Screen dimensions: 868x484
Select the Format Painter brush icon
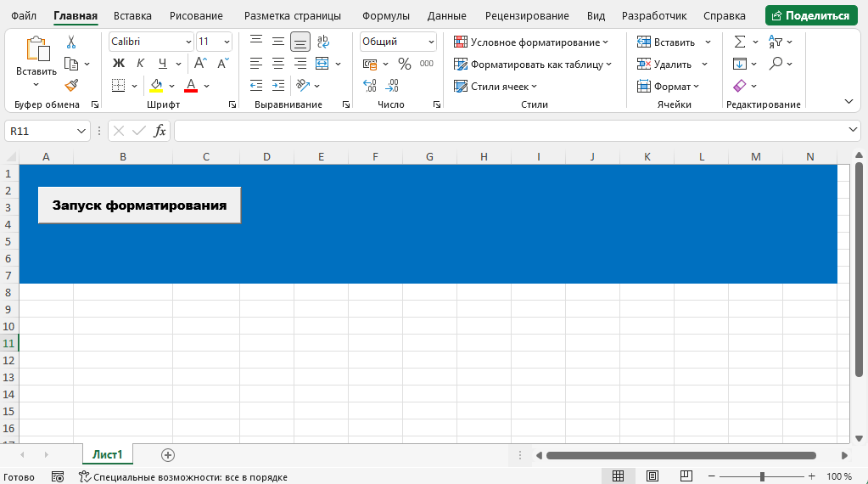point(71,85)
